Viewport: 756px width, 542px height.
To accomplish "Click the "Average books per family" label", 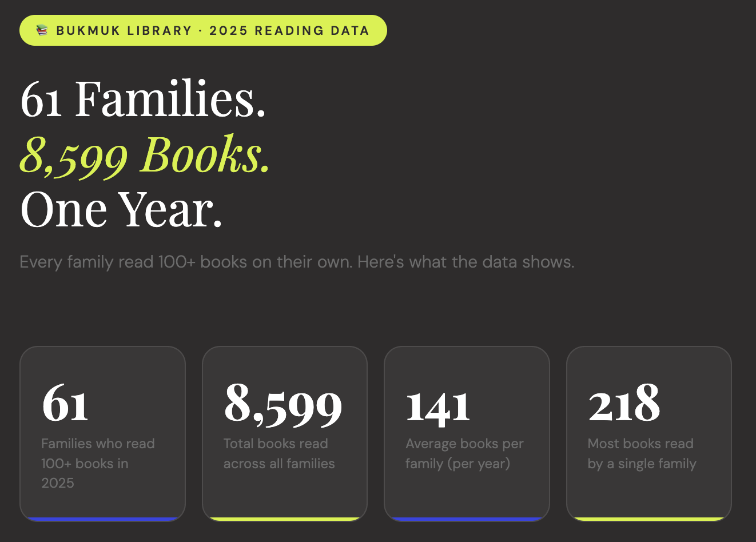I will coord(464,453).
